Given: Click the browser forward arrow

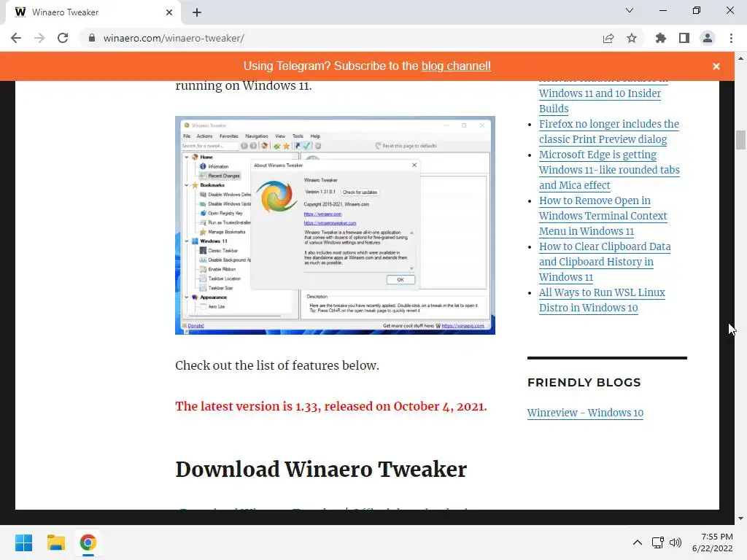Looking at the screenshot, I should (x=39, y=38).
